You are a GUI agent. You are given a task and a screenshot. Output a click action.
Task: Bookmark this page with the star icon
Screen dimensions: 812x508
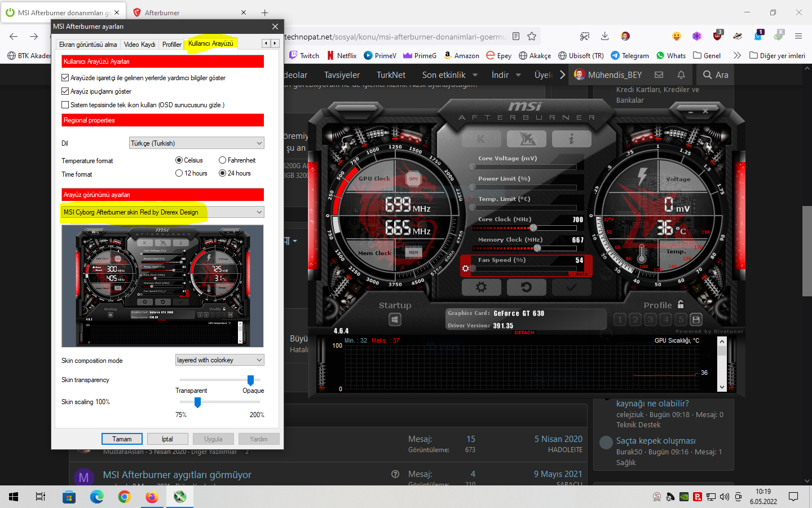coord(532,36)
